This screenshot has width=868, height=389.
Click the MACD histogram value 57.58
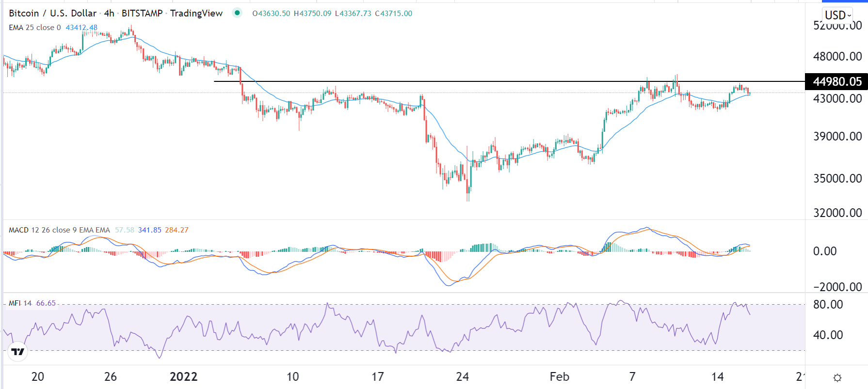click(125, 230)
